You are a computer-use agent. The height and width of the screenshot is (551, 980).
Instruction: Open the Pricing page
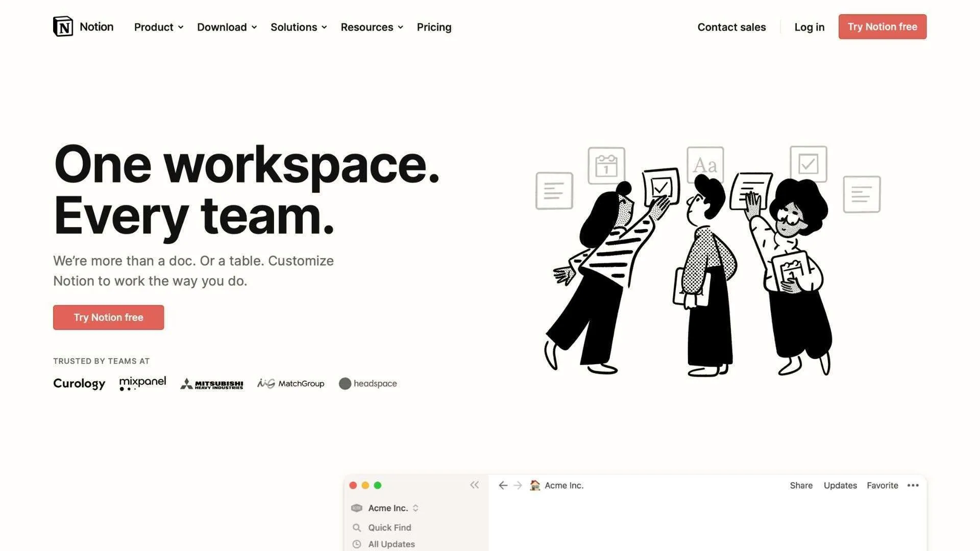point(434,27)
